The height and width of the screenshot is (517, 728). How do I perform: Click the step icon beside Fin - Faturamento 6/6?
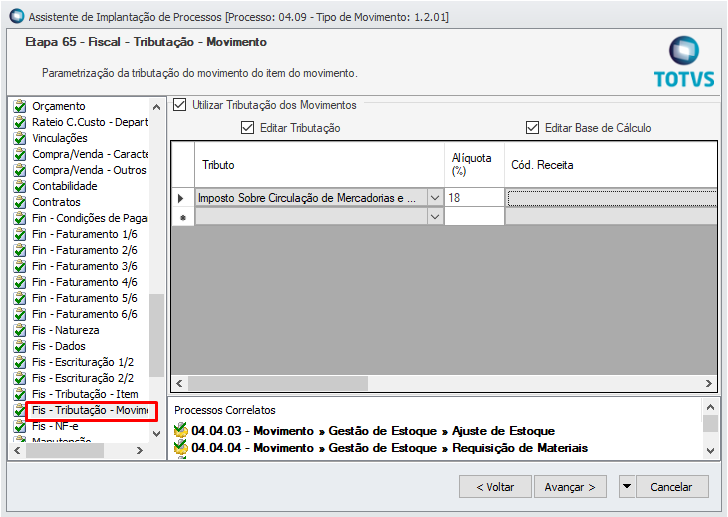(x=20, y=314)
